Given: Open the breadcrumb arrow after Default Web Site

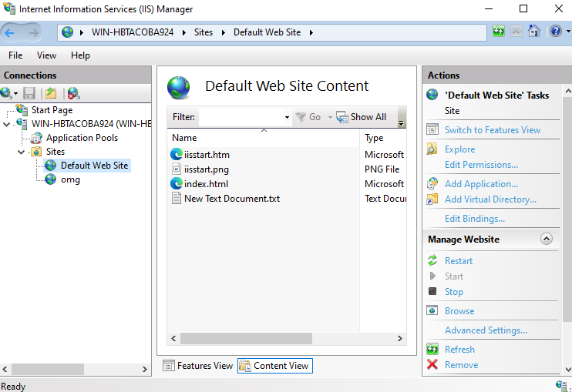Looking at the screenshot, I should [x=311, y=32].
